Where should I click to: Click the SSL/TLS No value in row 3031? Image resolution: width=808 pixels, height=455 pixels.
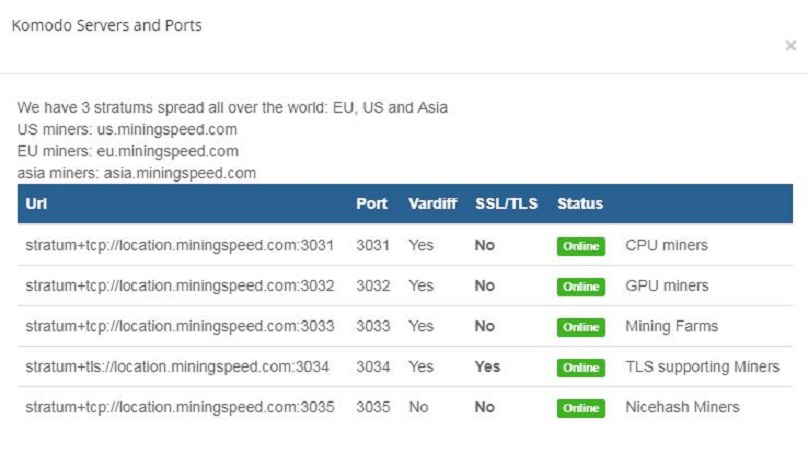click(484, 245)
